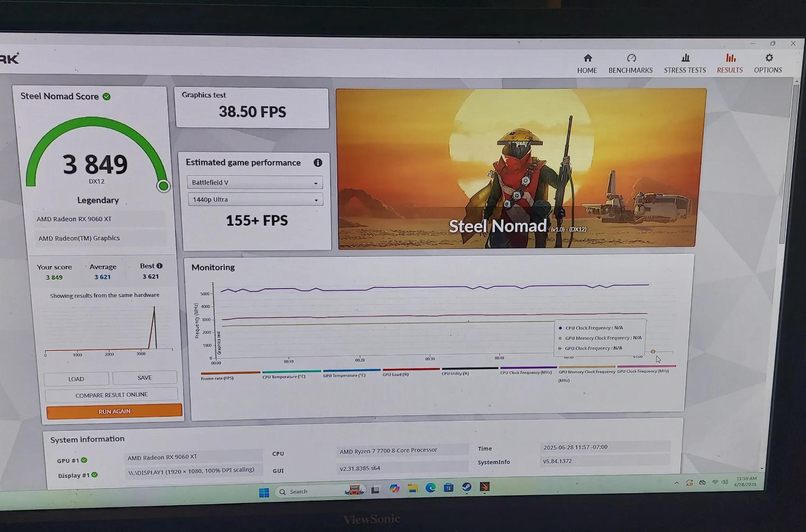Click the Save result button
The image size is (806, 532).
[x=144, y=378]
